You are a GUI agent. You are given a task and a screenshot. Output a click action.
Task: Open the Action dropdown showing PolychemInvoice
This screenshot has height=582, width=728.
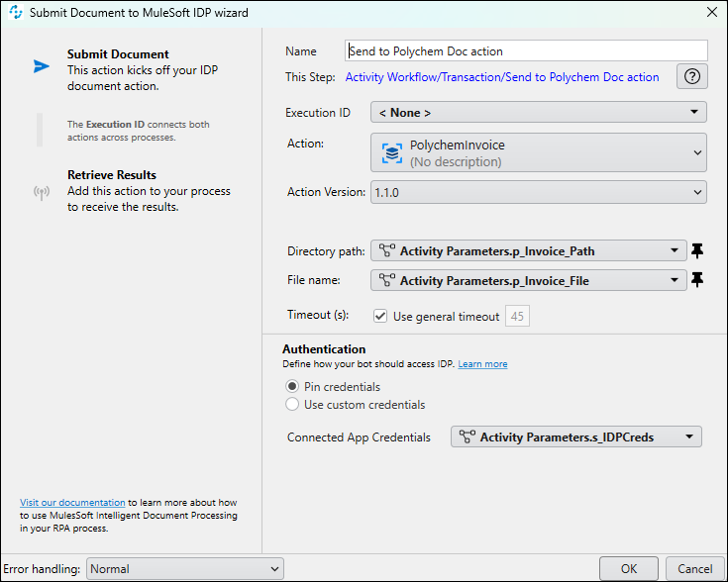pyautogui.click(x=539, y=152)
